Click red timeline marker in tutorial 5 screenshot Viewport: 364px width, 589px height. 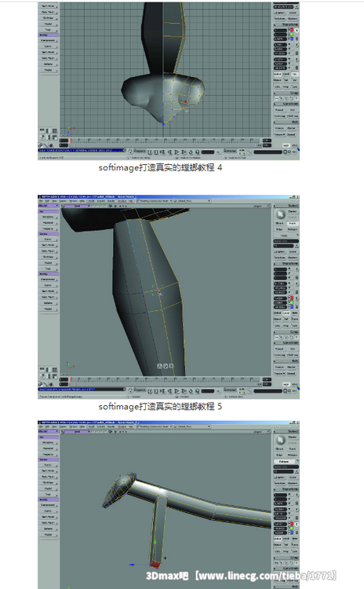point(71,379)
